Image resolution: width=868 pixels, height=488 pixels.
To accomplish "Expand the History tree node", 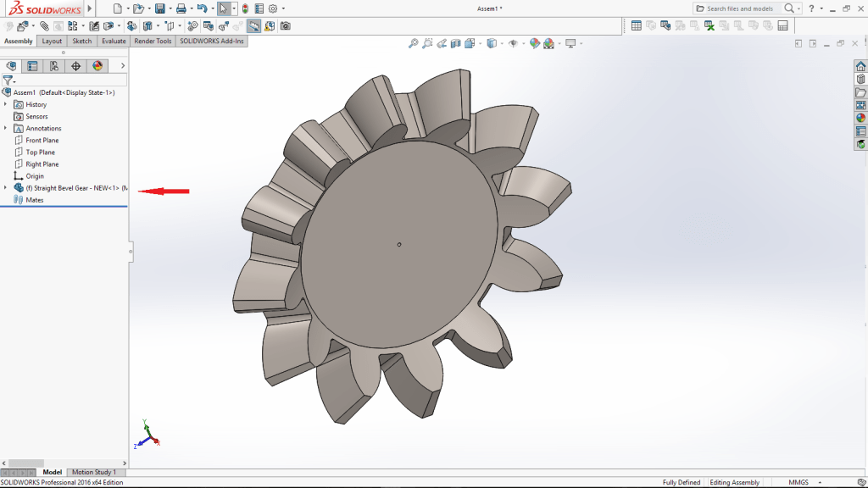I will point(6,104).
